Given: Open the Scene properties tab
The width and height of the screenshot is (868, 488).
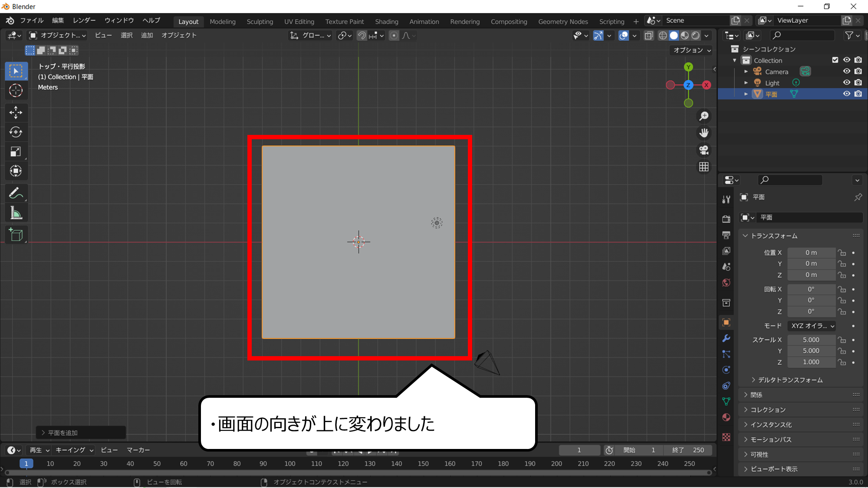Looking at the screenshot, I should (x=726, y=267).
